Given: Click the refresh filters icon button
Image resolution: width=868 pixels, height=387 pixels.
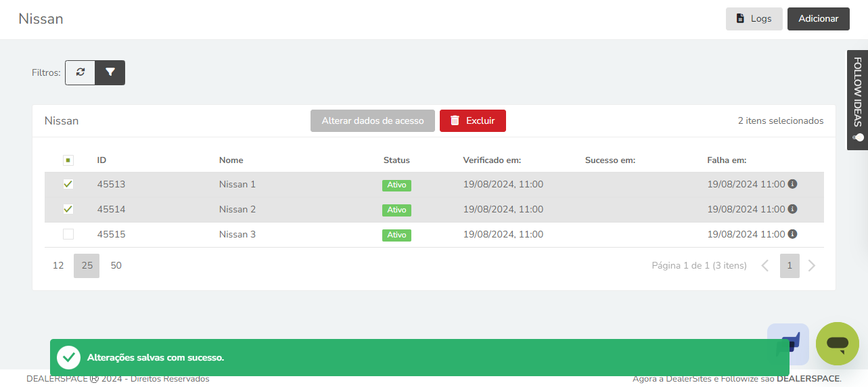Looking at the screenshot, I should coord(81,72).
